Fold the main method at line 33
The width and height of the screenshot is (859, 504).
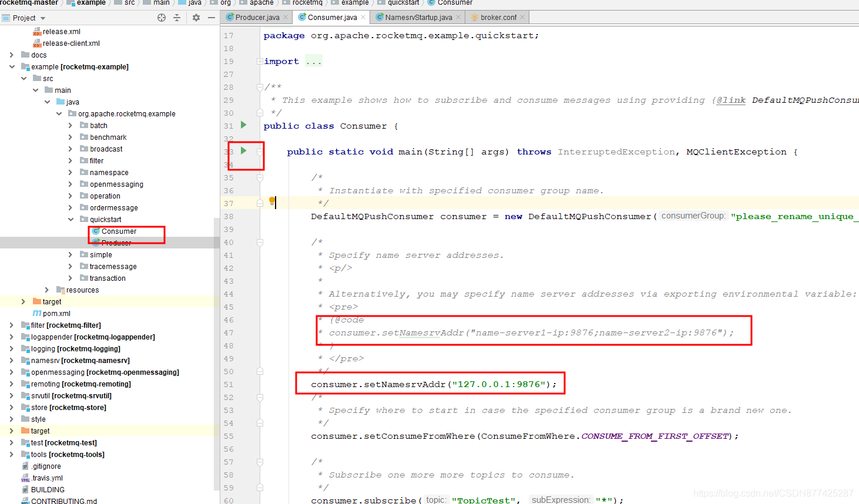point(260,152)
